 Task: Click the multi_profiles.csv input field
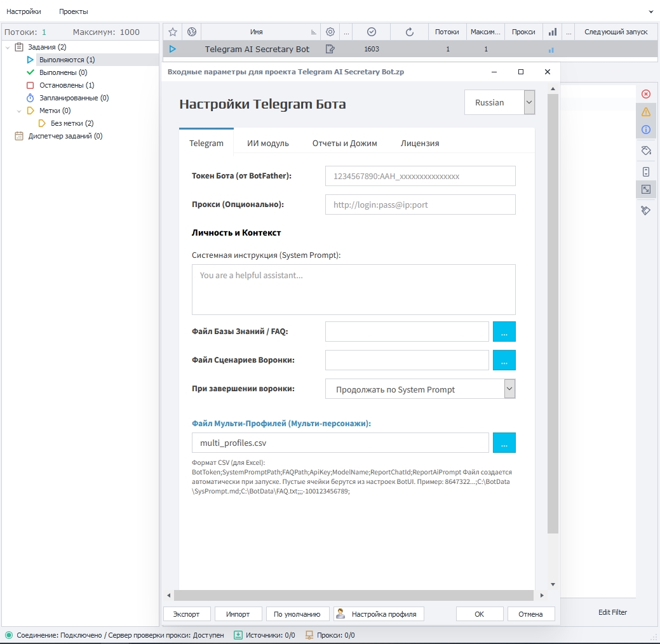(340, 443)
